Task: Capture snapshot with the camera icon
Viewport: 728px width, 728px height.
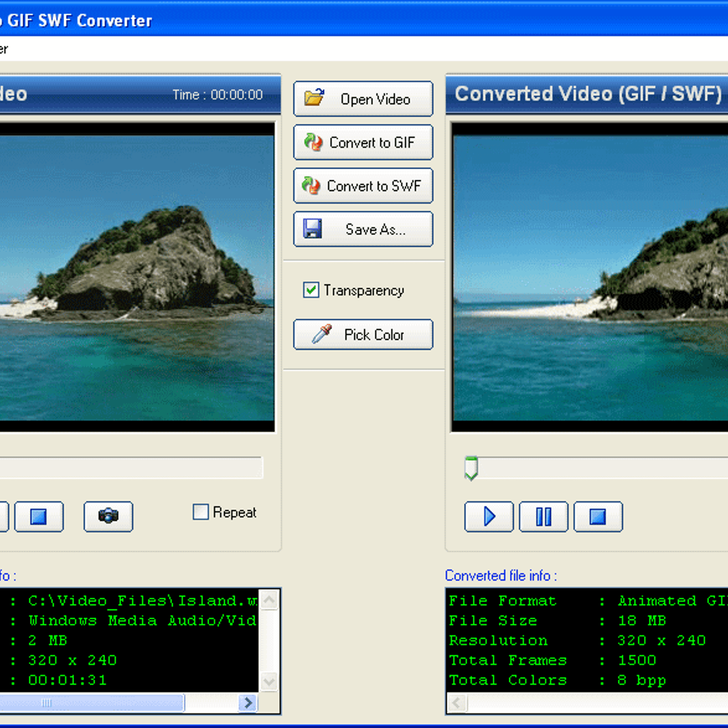Action: click(108, 516)
